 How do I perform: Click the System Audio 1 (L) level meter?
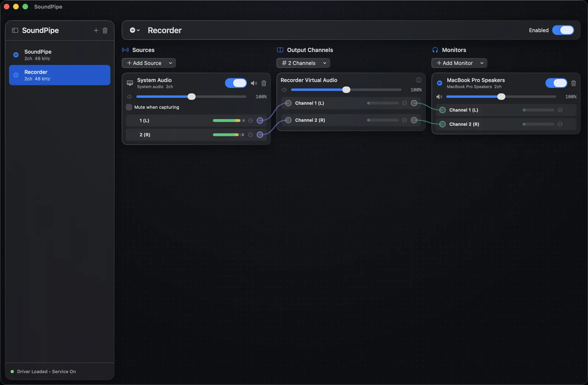tap(228, 120)
